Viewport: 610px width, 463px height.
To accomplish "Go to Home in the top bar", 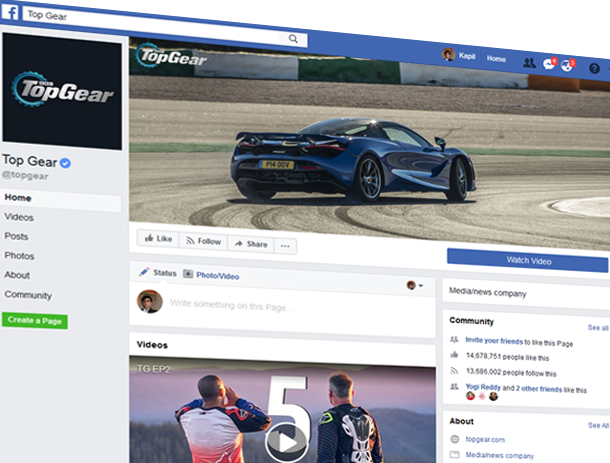I will pyautogui.click(x=496, y=59).
